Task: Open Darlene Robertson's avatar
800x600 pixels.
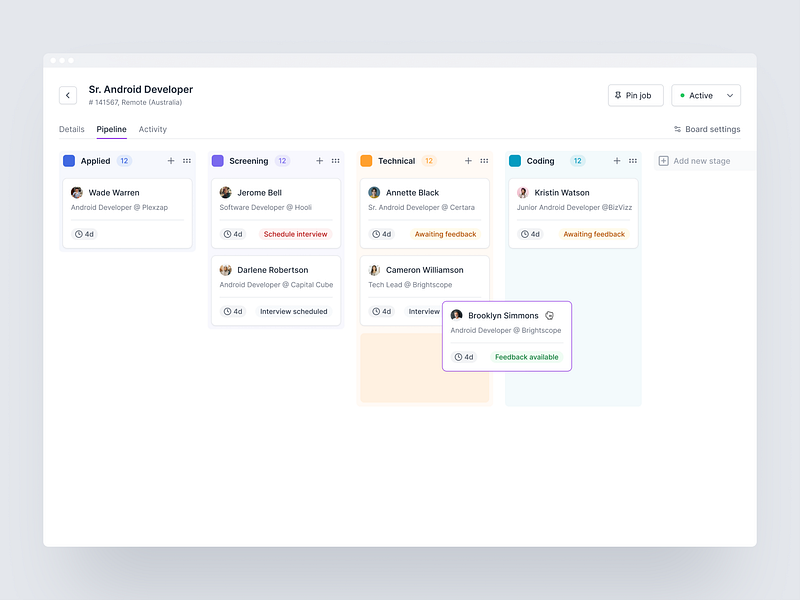Action: click(226, 270)
